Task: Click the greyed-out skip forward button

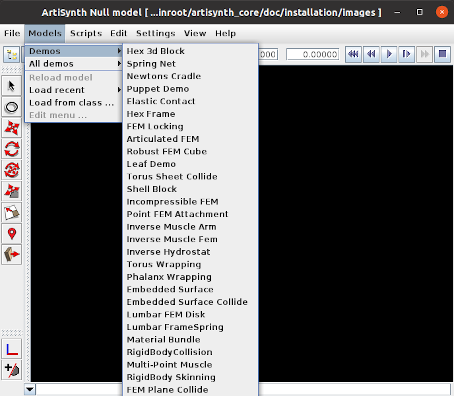Action: [425, 54]
